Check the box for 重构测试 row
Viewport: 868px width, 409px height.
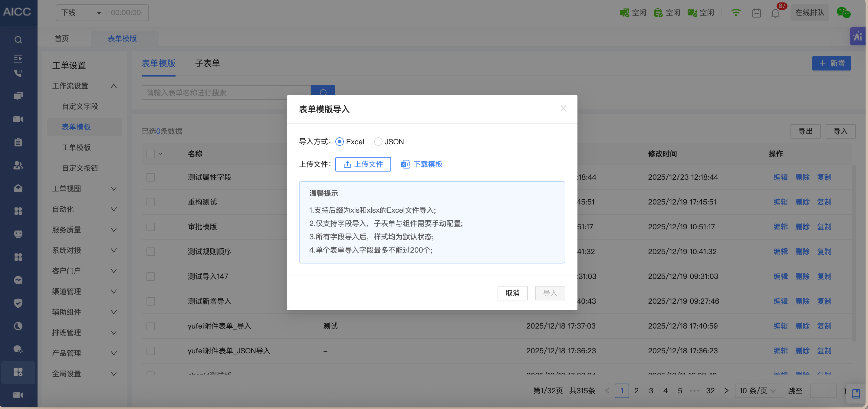coord(151,202)
